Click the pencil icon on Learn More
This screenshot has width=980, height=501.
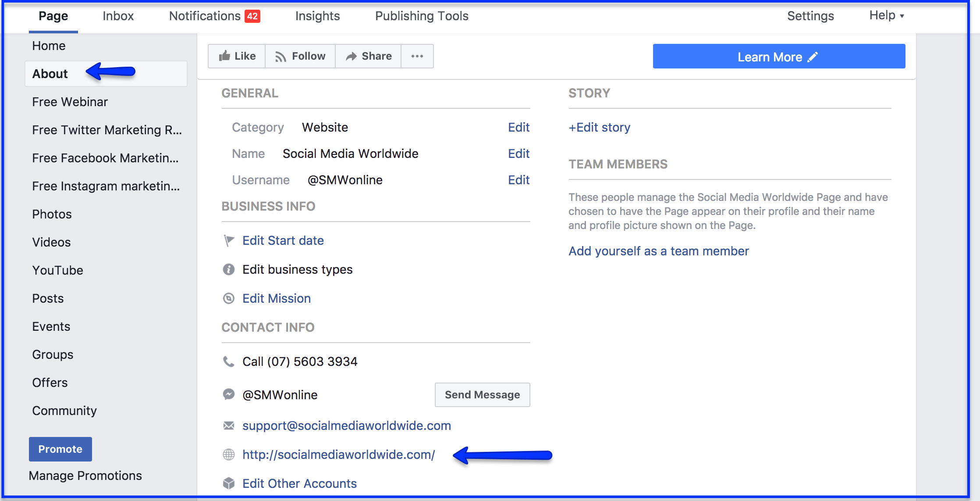click(x=813, y=57)
